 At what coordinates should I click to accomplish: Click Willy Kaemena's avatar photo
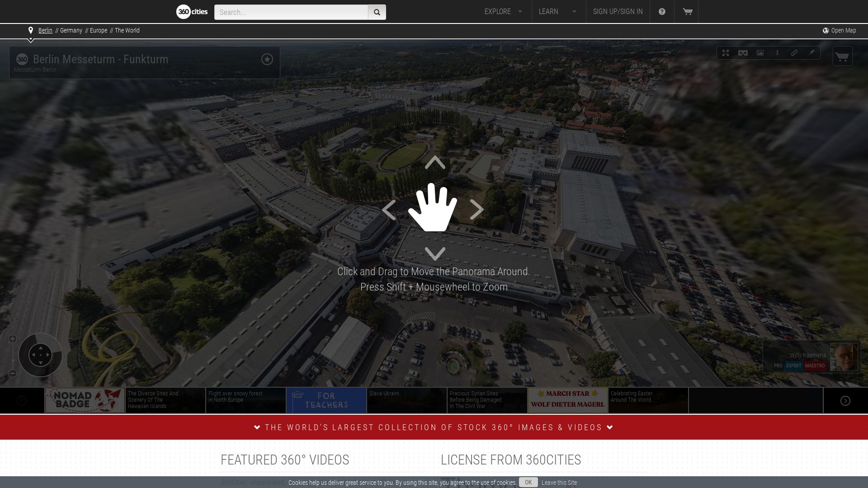(x=844, y=357)
